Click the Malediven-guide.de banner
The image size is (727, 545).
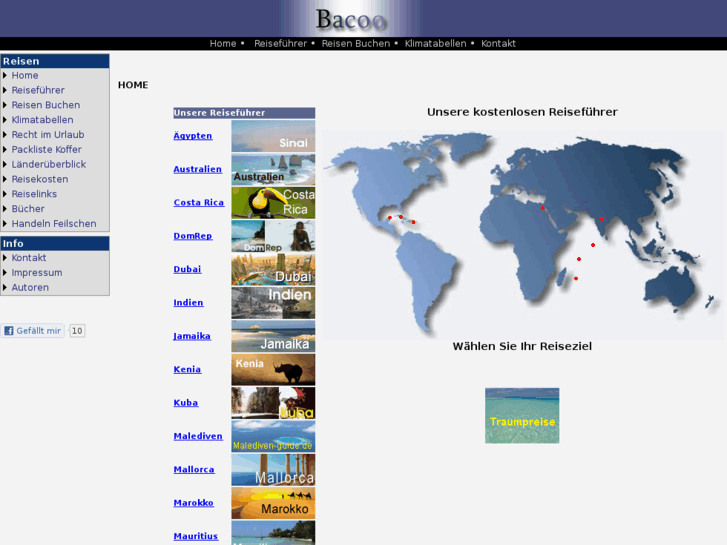click(273, 436)
